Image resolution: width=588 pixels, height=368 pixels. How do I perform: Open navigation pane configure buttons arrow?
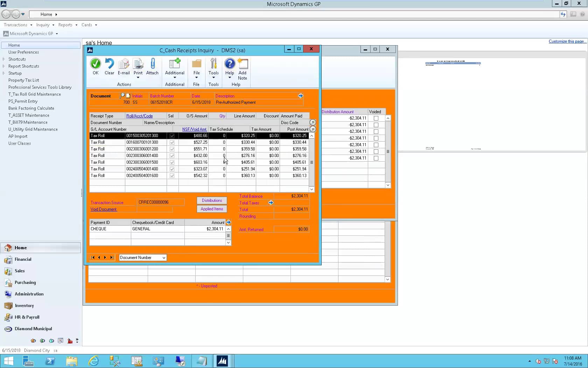click(x=77, y=340)
